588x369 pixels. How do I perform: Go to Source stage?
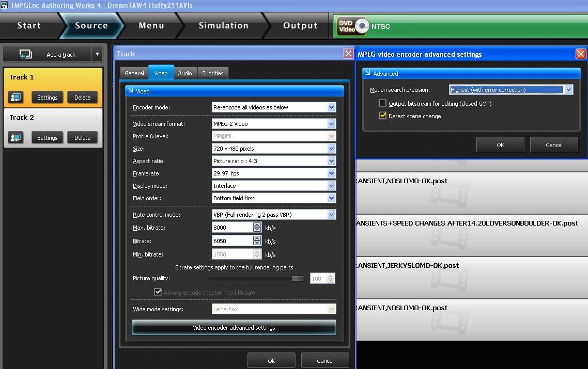point(91,25)
